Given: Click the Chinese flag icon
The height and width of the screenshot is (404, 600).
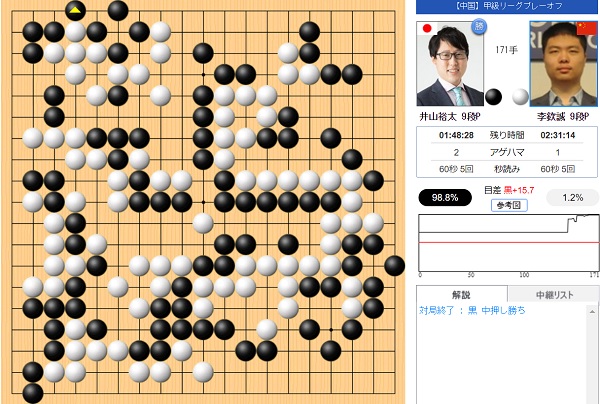Looking at the screenshot, I should (587, 28).
